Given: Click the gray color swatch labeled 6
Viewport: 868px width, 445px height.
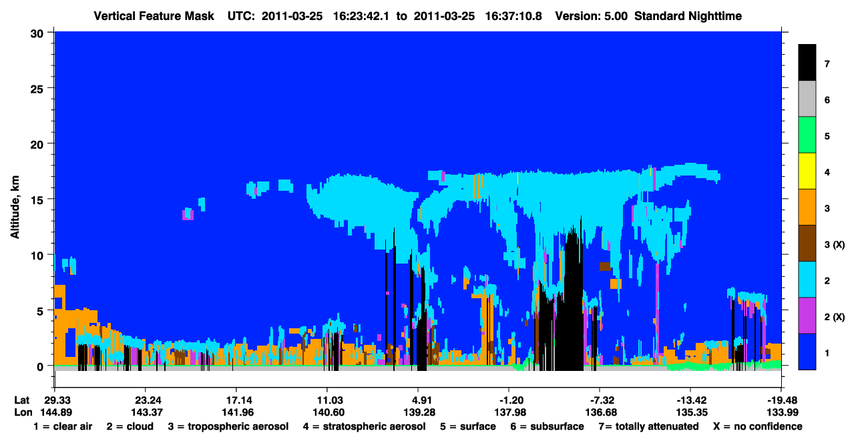Looking at the screenshot, I should click(807, 99).
